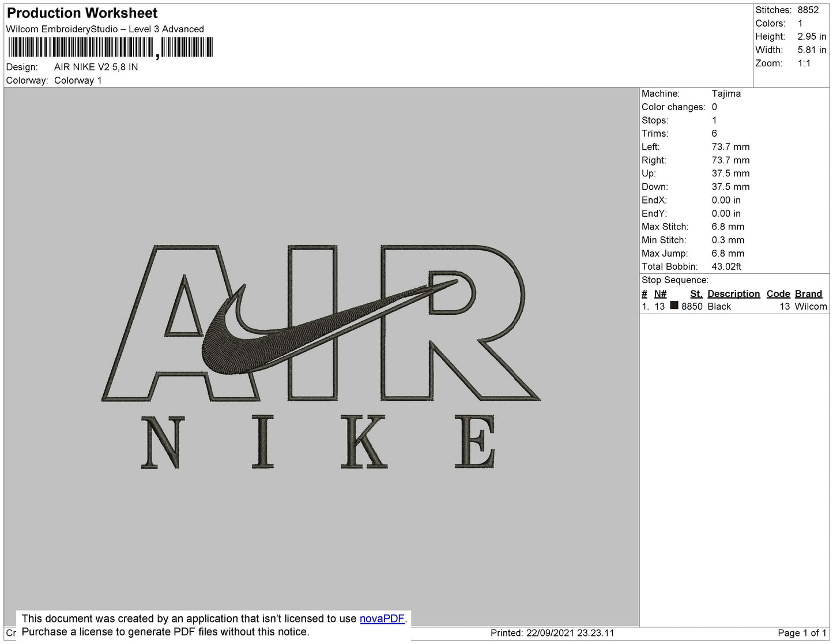The width and height of the screenshot is (833, 644).
Task: Click the 'Brand' column header
Action: [x=808, y=293]
